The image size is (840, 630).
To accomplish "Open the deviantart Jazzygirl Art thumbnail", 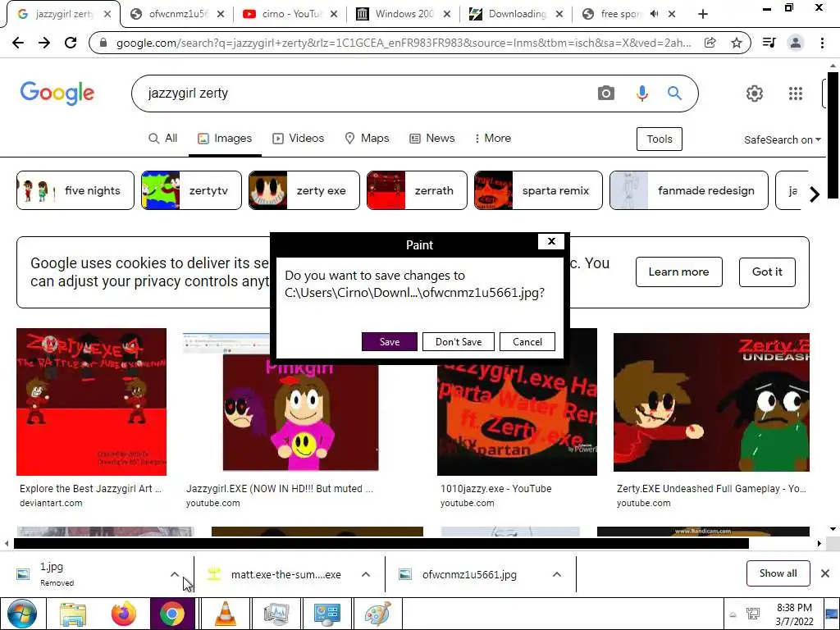I will (92, 402).
